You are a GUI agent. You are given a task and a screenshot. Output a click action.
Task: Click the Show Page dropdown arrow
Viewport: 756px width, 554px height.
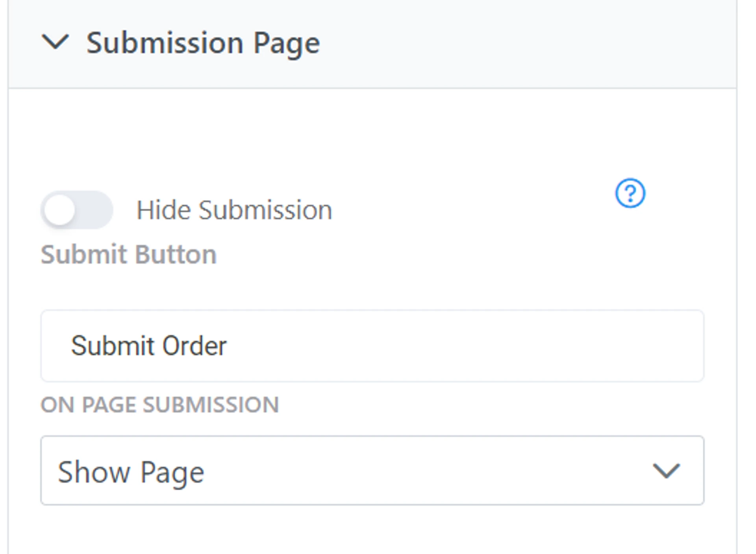click(x=666, y=471)
